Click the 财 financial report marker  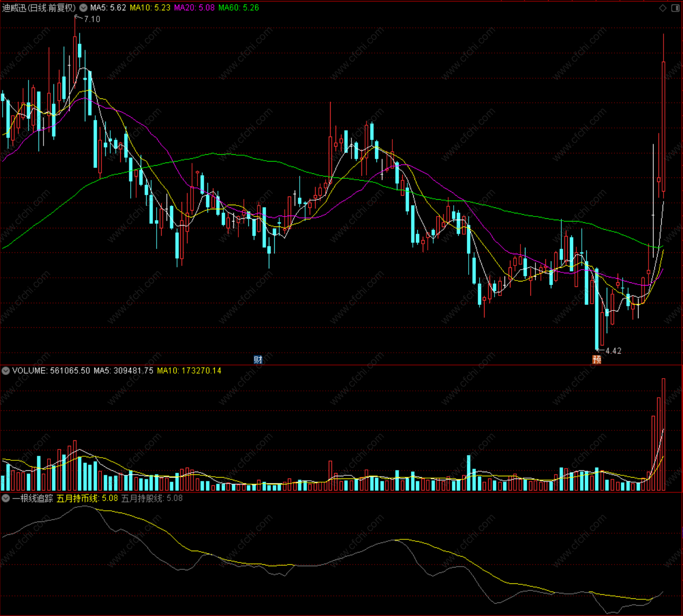coord(258,360)
